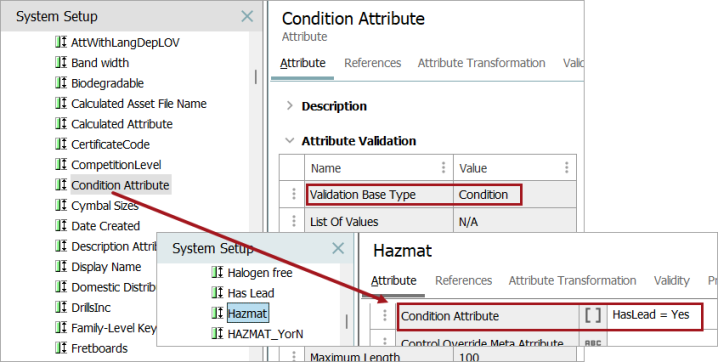Open Attribute Transformation tab in Condition Attribute editor
718x362 pixels.
click(x=481, y=63)
